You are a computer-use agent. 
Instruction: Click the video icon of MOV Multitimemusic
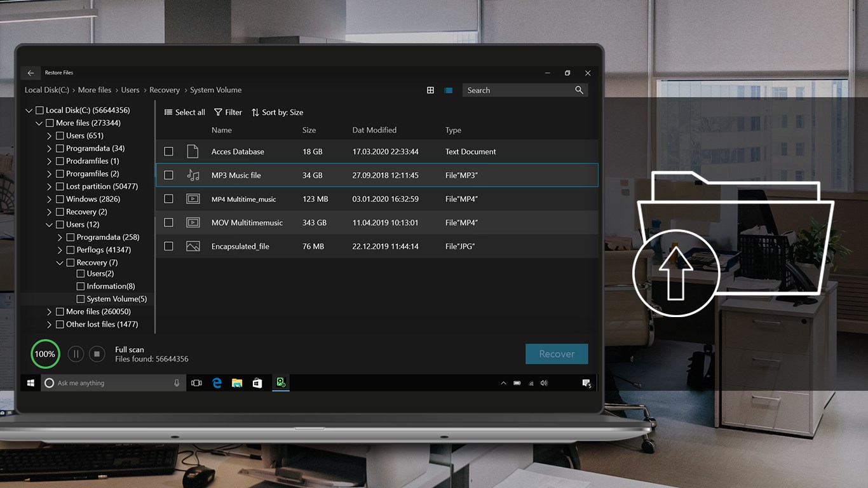point(193,222)
